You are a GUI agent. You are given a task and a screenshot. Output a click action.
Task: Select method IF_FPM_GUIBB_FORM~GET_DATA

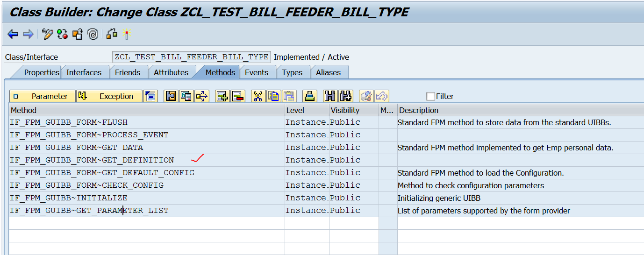pyautogui.click(x=147, y=148)
